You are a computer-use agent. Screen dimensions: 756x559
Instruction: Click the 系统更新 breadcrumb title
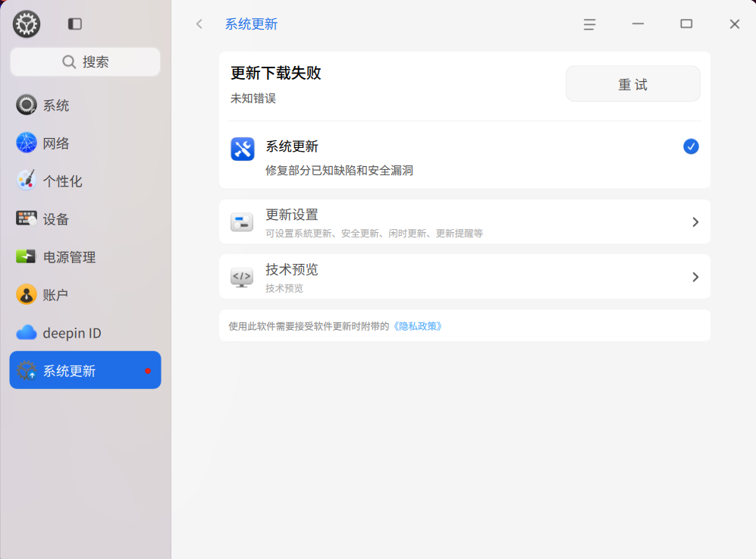pyautogui.click(x=251, y=24)
